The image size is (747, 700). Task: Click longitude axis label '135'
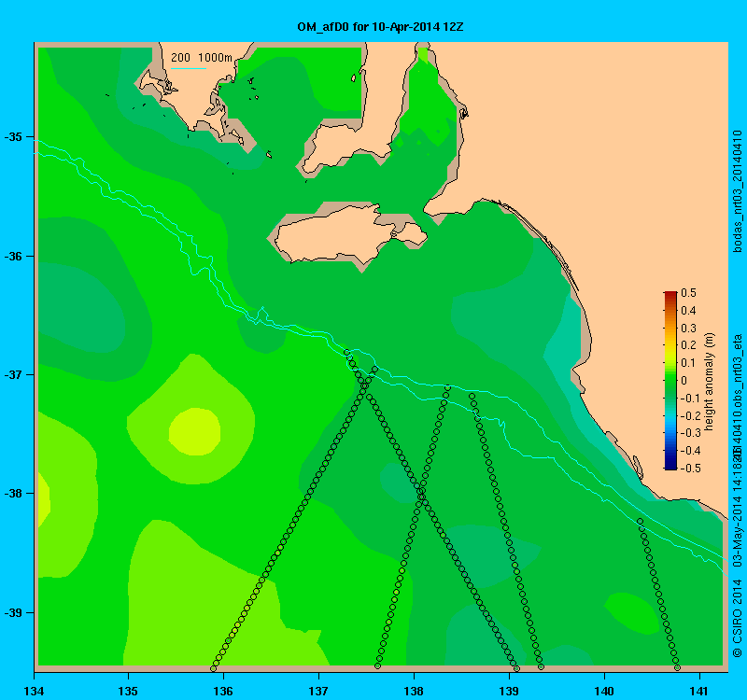pos(128,691)
